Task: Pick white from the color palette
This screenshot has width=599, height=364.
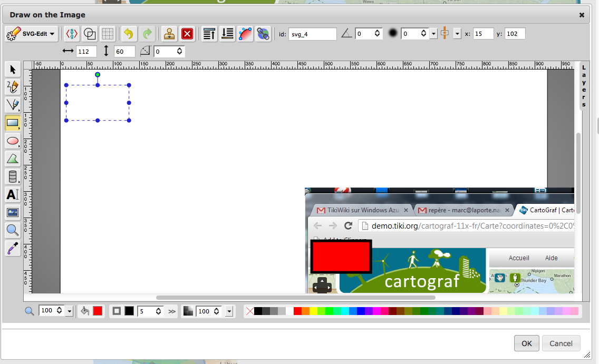Action: 289,311
